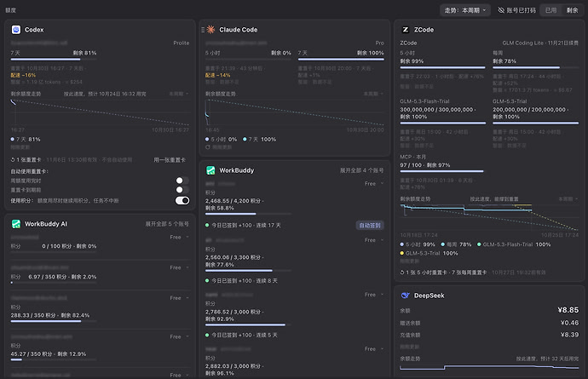Click the reset-card icon before 1 张重置卡 in Codex
This screenshot has width=588, height=379.
tap(13, 160)
